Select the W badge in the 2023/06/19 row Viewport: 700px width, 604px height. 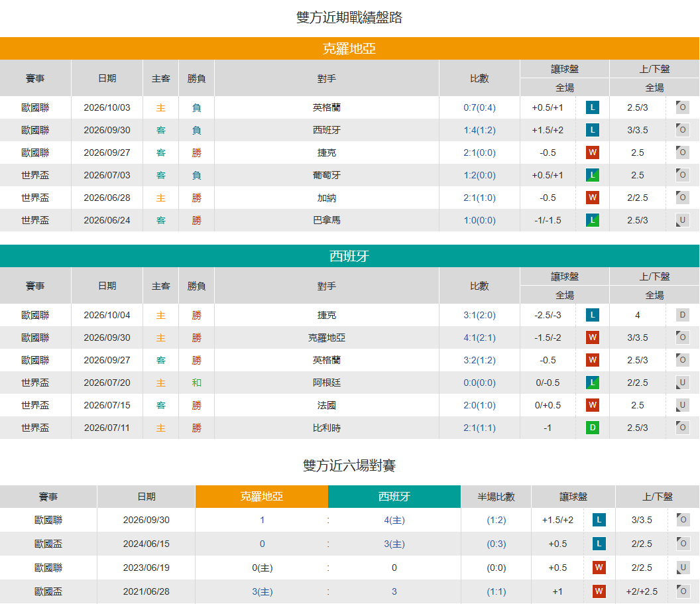click(x=599, y=568)
